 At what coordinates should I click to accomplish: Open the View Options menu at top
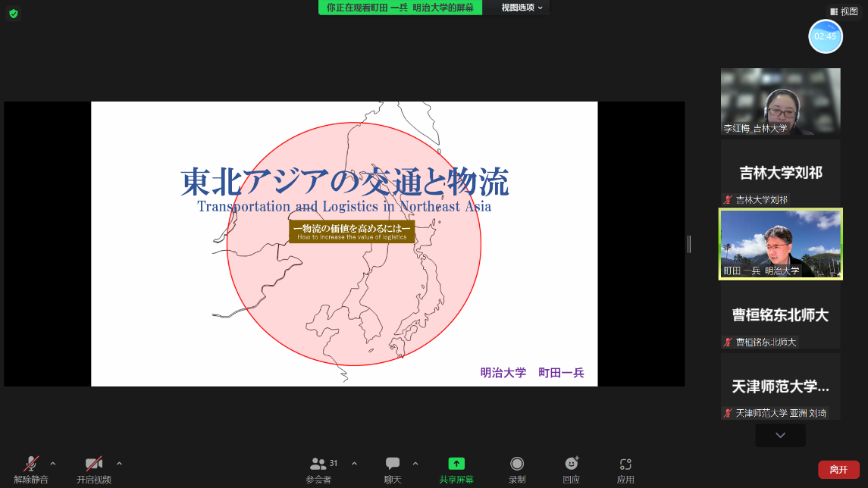coord(522,8)
